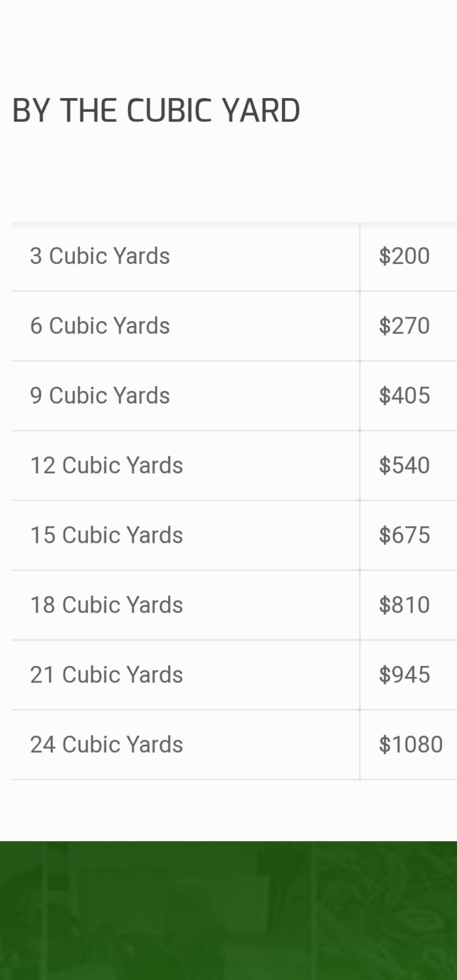Click the $405 price cell
Image resolution: width=457 pixels, height=980 pixels.
[x=404, y=396]
